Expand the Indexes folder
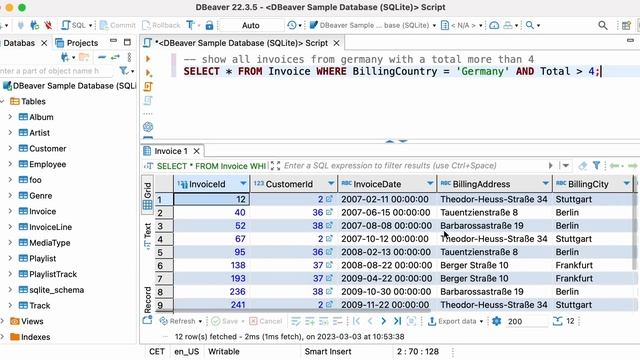The image size is (640, 360). [x=2, y=337]
